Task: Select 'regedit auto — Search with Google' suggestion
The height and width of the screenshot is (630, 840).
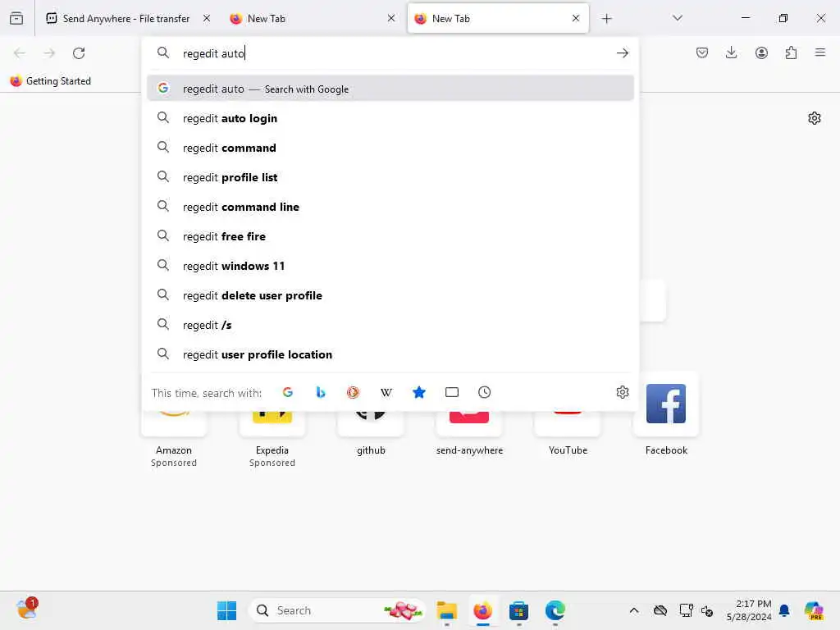Action: tap(390, 89)
